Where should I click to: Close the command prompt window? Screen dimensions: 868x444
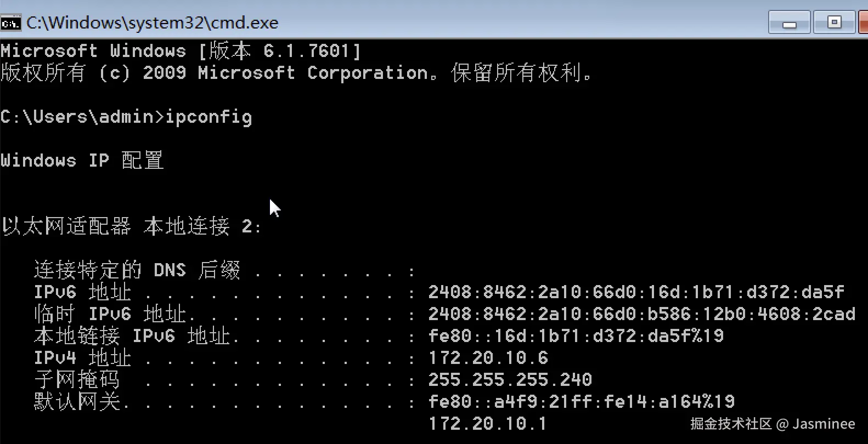click(863, 22)
